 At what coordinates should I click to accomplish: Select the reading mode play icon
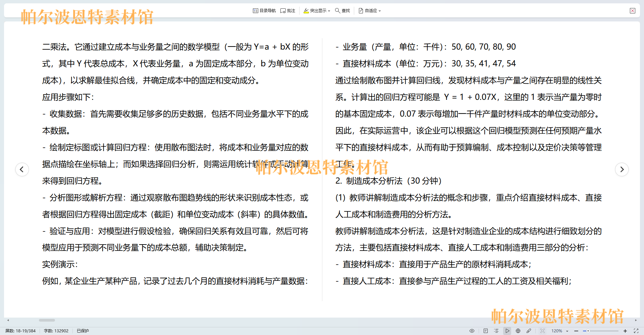pos(507,331)
